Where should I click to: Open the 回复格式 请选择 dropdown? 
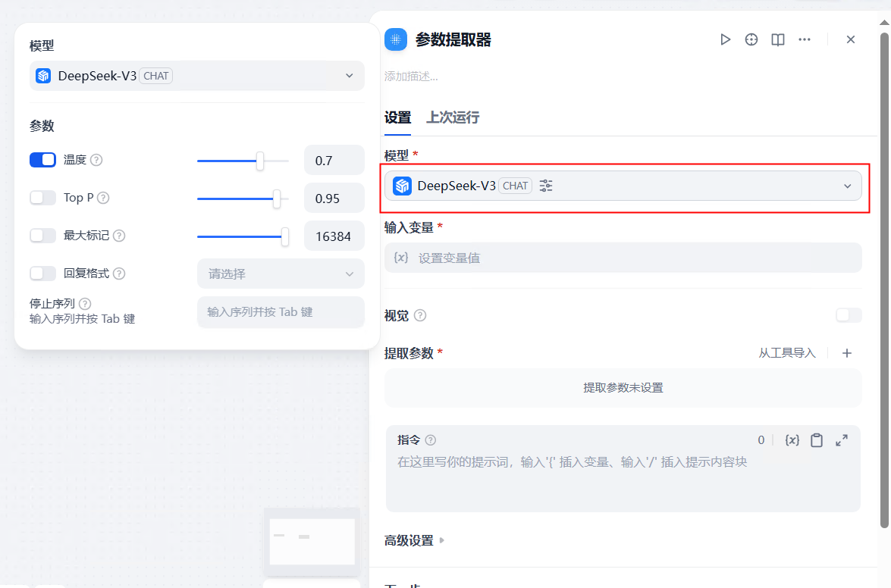[281, 274]
